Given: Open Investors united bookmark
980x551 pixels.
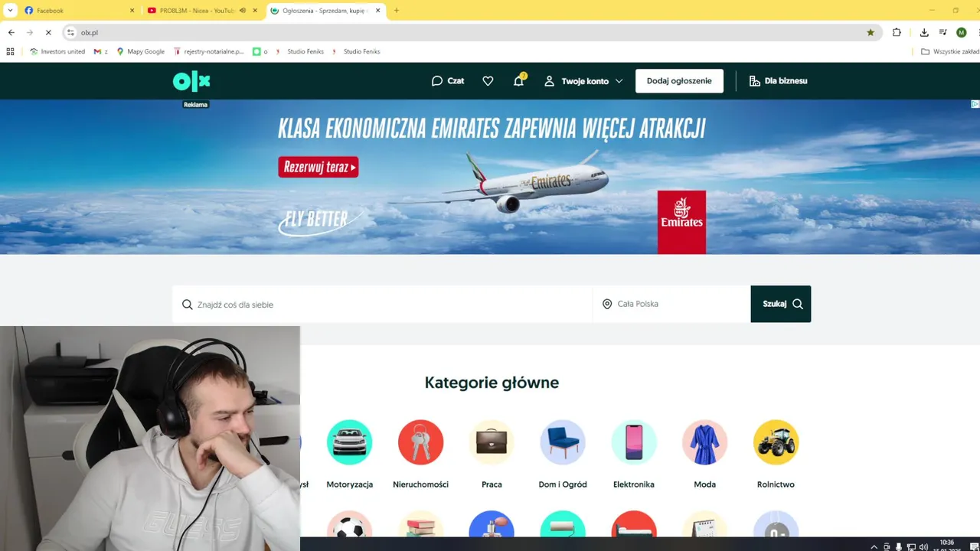Looking at the screenshot, I should pos(57,51).
